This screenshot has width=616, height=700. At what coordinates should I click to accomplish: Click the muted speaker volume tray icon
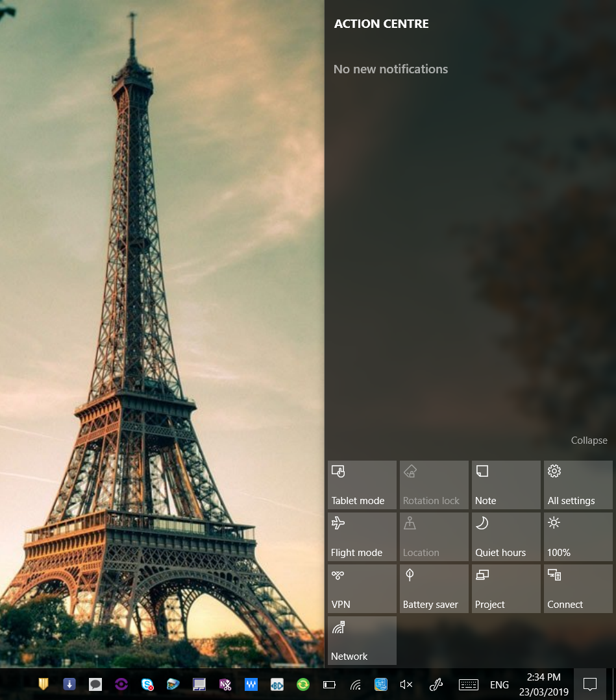tap(406, 684)
